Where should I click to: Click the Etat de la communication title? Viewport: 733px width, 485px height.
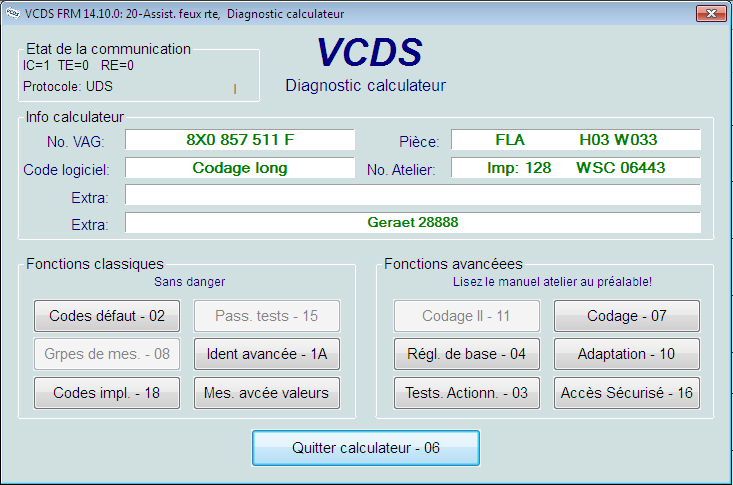(x=108, y=49)
